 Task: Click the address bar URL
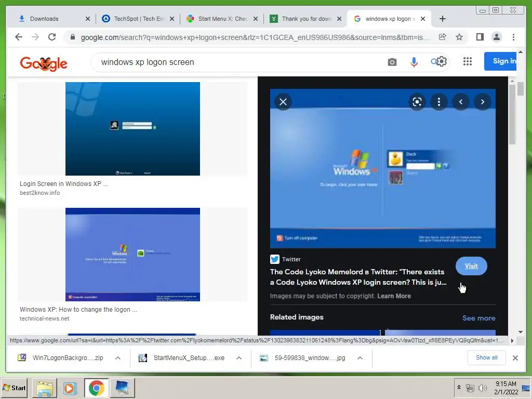coord(255,37)
